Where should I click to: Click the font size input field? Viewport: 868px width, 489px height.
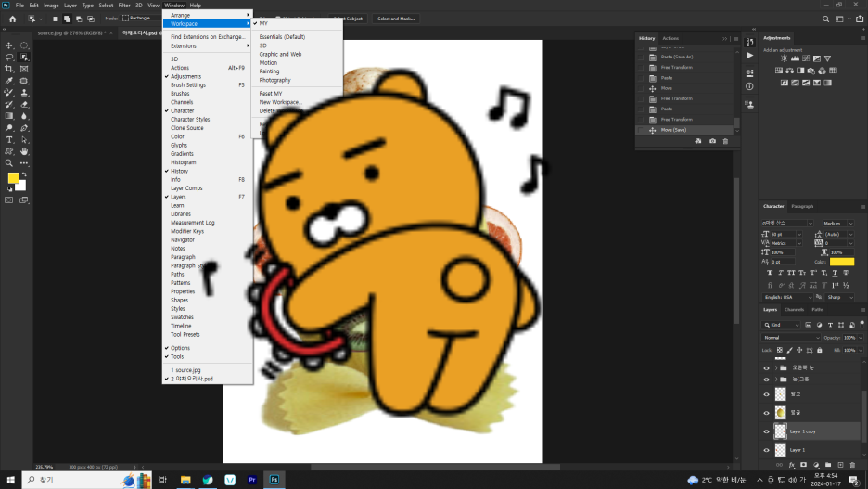pyautogui.click(x=784, y=234)
